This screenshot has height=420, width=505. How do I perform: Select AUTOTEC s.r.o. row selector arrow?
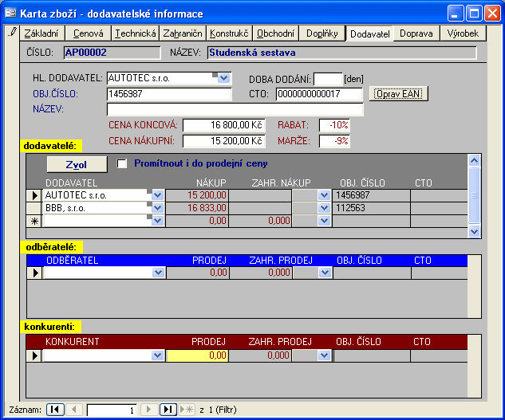tap(34, 195)
